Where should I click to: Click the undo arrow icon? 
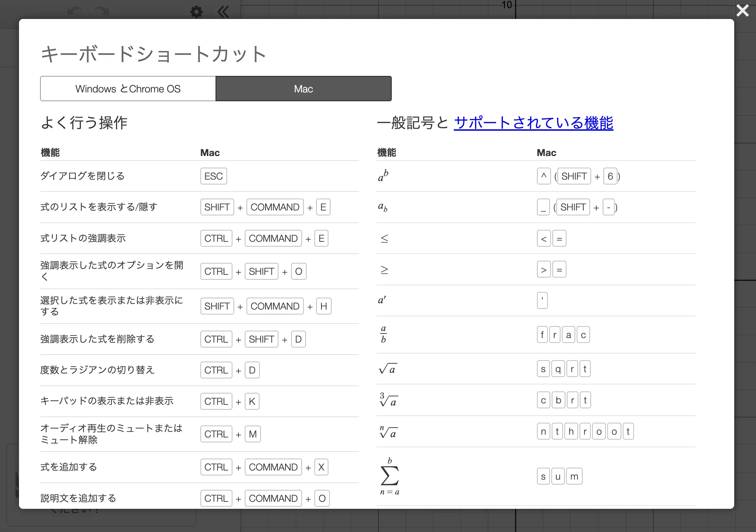pos(75,11)
